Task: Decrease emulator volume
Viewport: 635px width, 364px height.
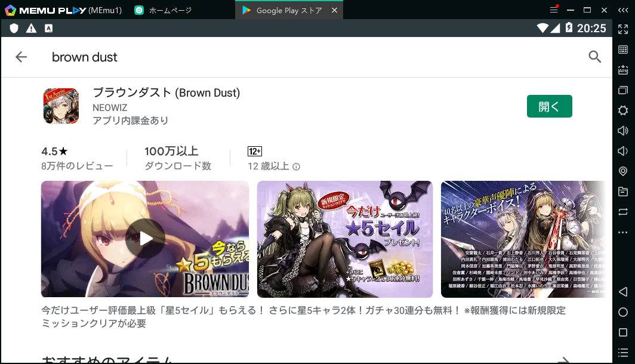Action: tap(623, 150)
